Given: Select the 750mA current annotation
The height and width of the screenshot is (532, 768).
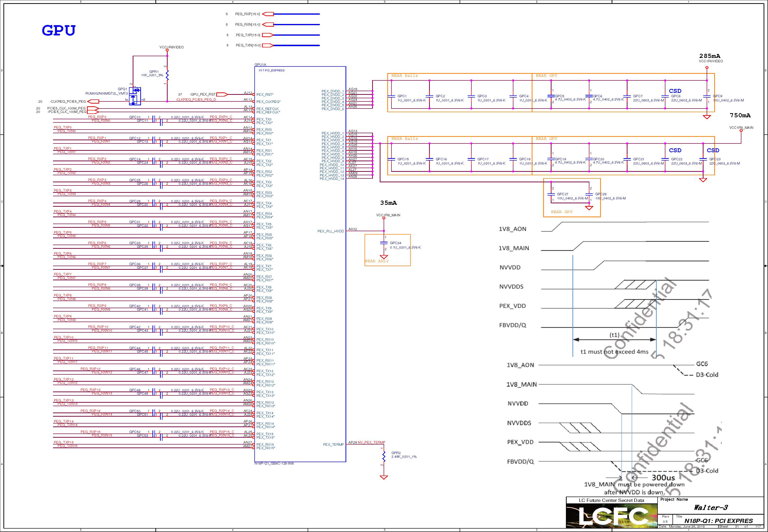Looking at the screenshot, I should tap(740, 115).
